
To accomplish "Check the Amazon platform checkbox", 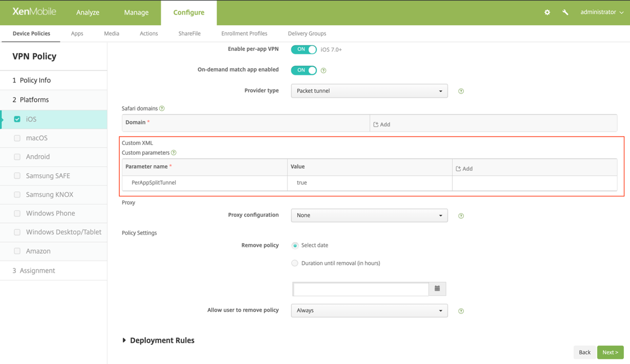I will [x=17, y=251].
